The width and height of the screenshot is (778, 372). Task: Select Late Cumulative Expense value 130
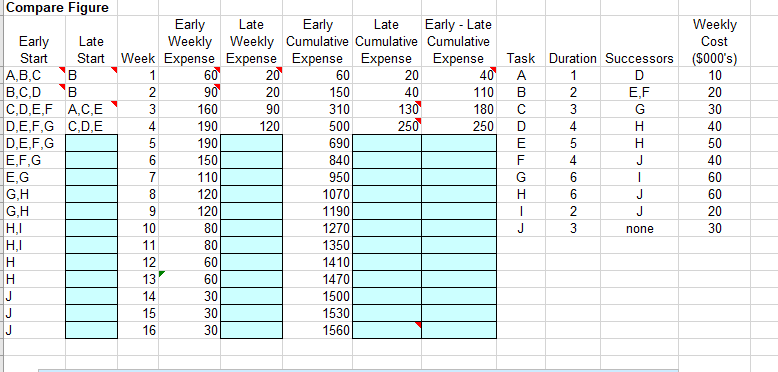coord(387,109)
